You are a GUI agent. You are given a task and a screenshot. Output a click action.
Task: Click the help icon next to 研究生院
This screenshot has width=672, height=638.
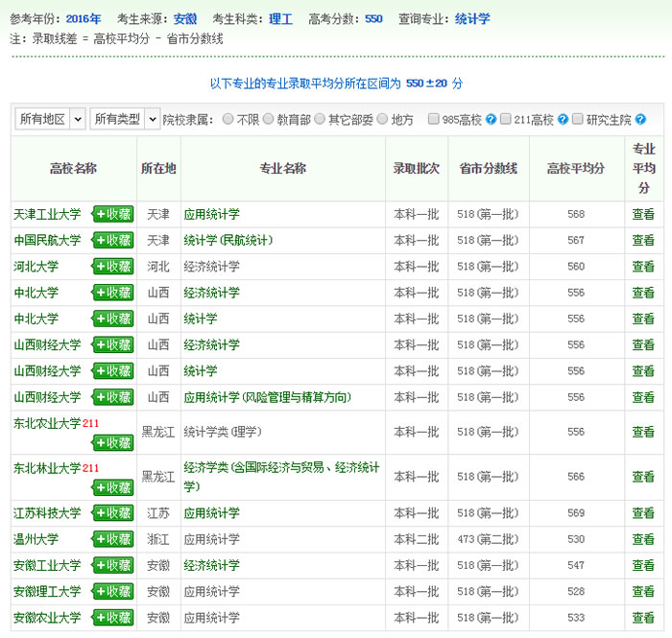point(640,120)
